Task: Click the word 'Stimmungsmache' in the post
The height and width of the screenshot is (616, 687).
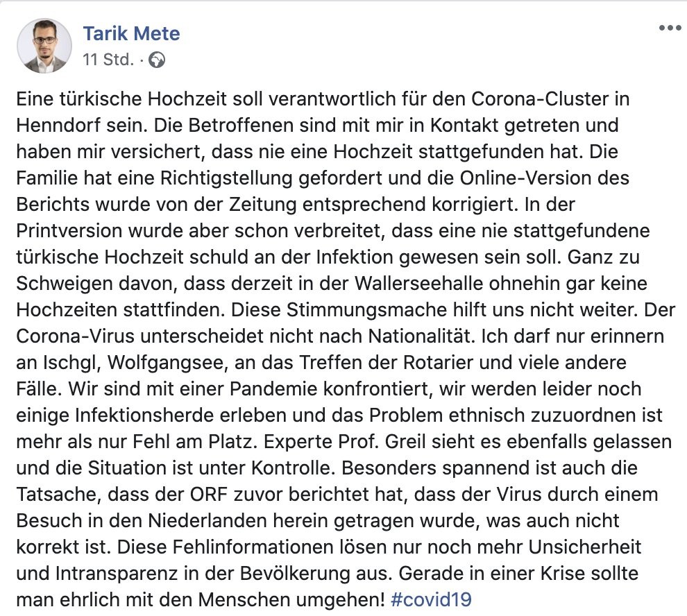Action: (366, 310)
